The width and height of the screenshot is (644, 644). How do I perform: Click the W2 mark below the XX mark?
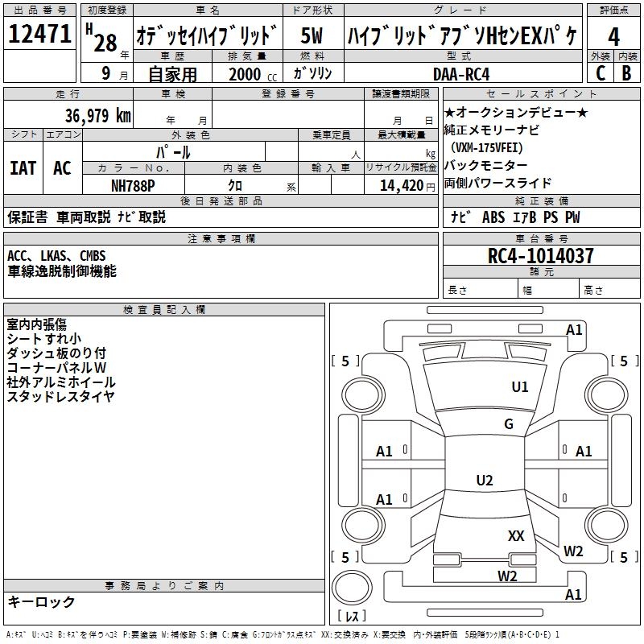pos(507,576)
